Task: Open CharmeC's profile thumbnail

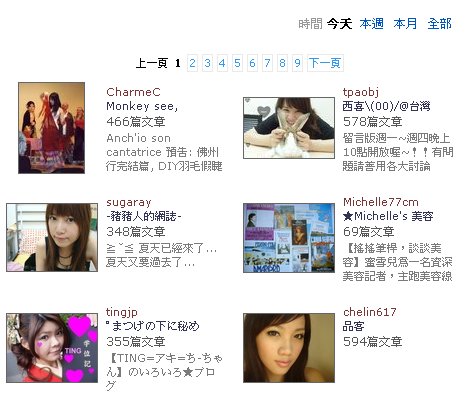Action: (x=51, y=128)
